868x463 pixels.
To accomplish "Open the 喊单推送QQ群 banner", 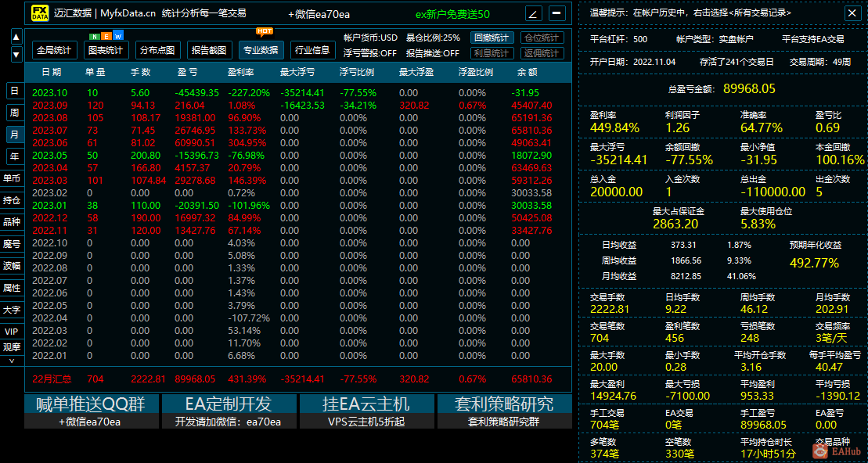I will click(x=91, y=404).
